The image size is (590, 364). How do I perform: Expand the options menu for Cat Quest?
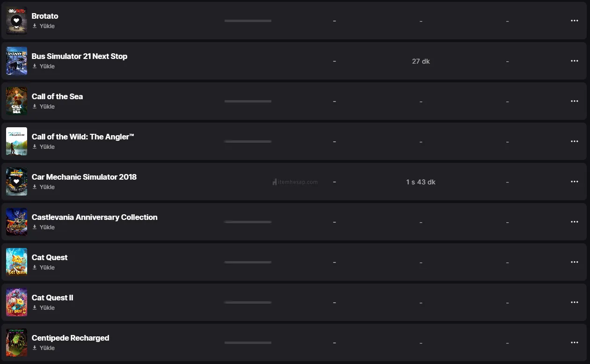575,262
